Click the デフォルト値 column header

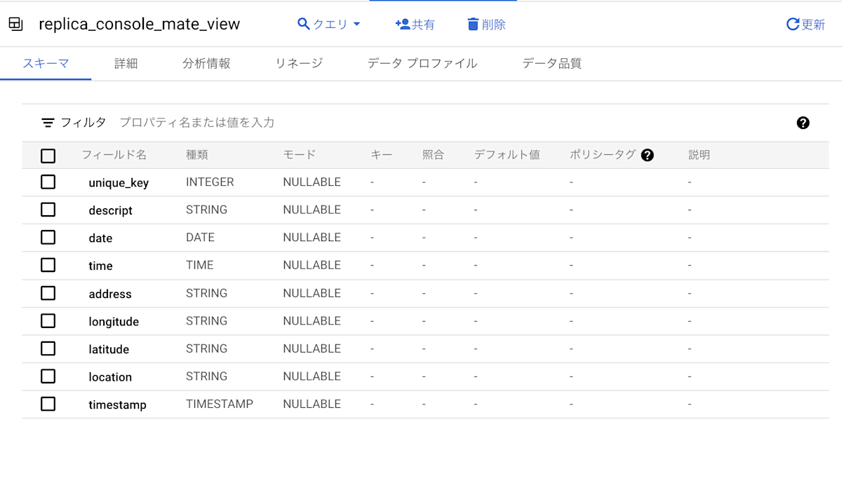click(507, 155)
